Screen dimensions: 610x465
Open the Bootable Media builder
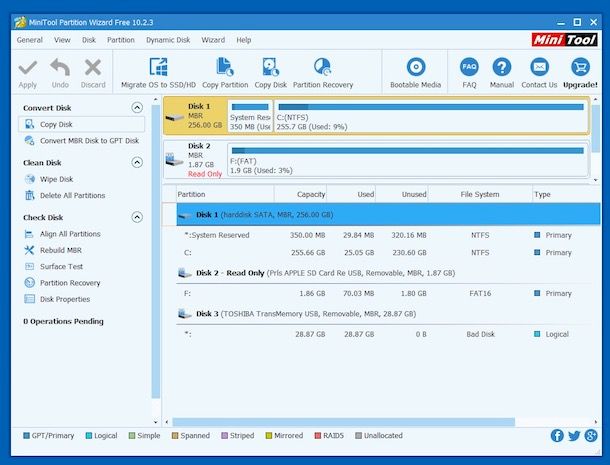pyautogui.click(x=415, y=74)
